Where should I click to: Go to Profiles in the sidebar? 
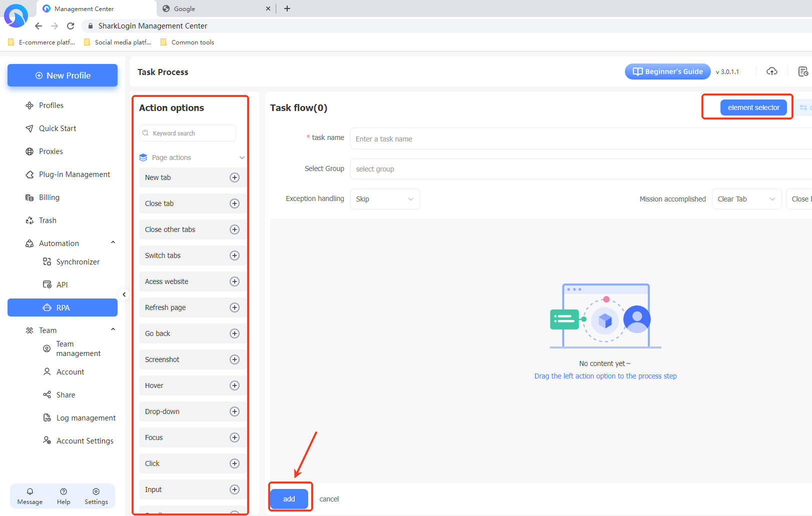(51, 105)
